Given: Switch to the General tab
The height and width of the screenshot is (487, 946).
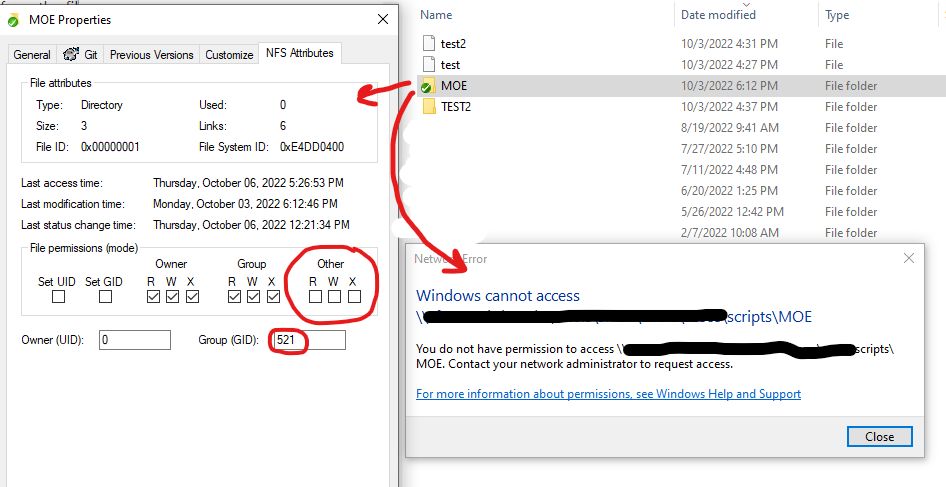Looking at the screenshot, I should point(32,54).
